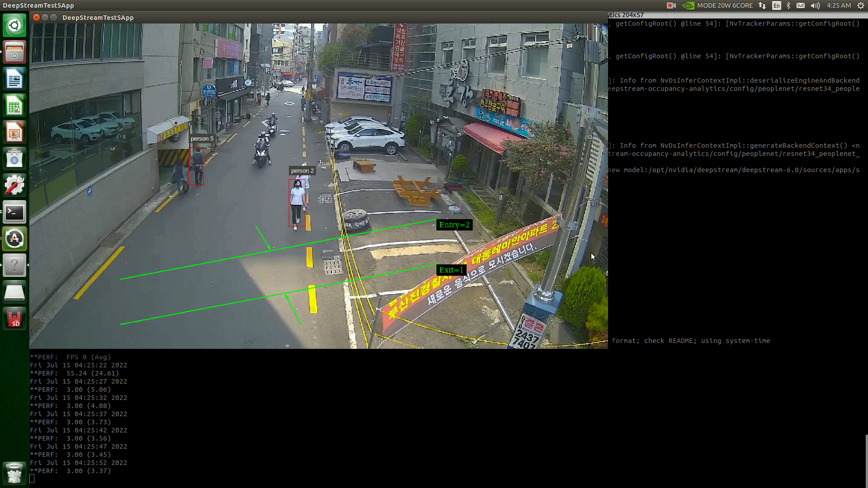Switch to Terminal from the dock

tap(14, 212)
